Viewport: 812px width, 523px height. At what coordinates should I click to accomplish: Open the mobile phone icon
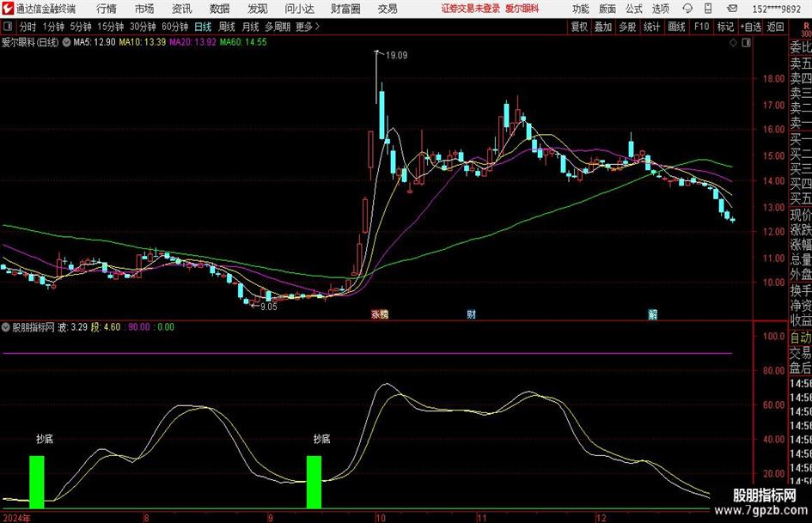click(x=708, y=9)
